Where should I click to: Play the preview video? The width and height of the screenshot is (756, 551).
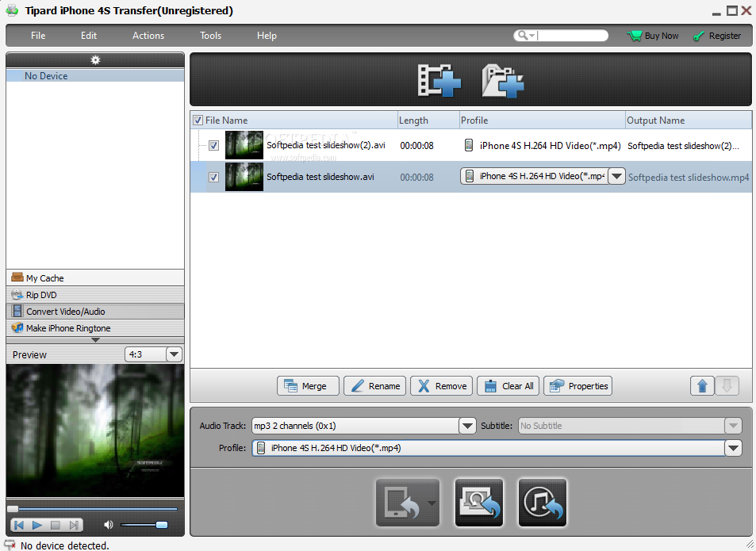click(37, 525)
